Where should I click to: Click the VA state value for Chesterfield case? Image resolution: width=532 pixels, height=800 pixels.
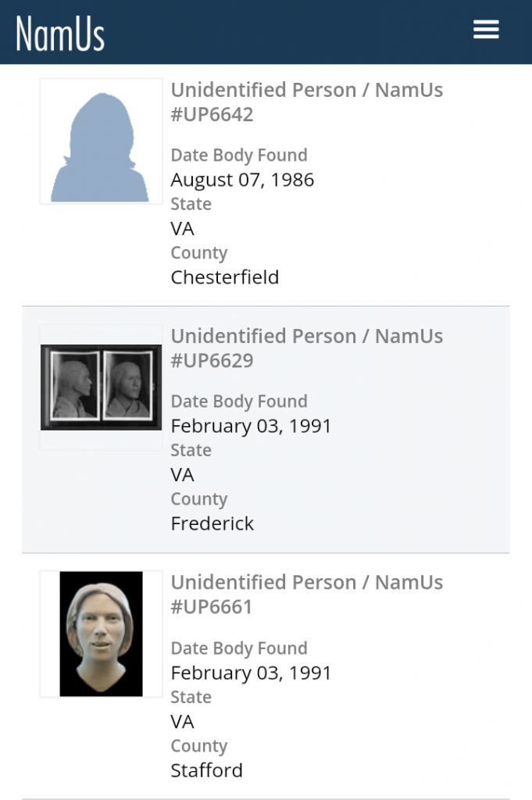(x=182, y=229)
